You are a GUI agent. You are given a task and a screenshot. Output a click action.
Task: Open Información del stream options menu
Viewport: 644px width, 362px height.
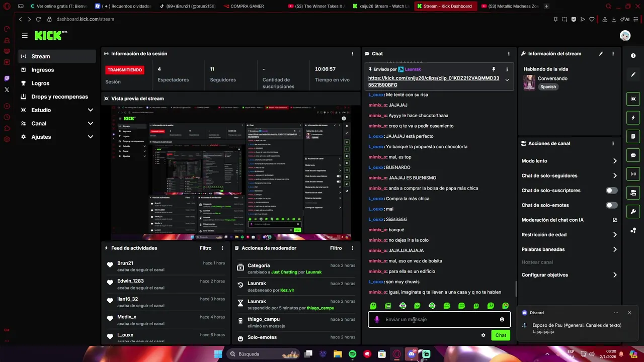[x=613, y=54]
